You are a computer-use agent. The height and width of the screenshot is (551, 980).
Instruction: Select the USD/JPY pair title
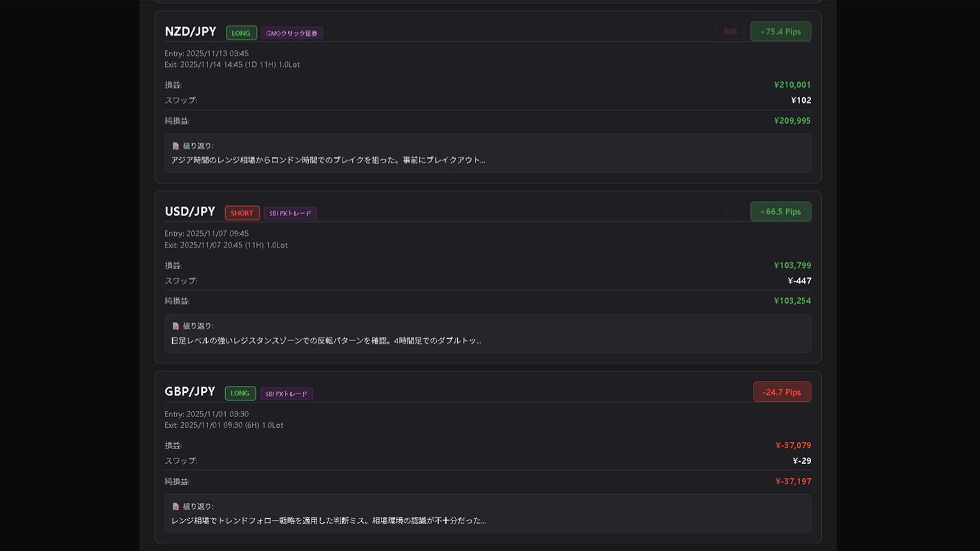[x=189, y=211]
